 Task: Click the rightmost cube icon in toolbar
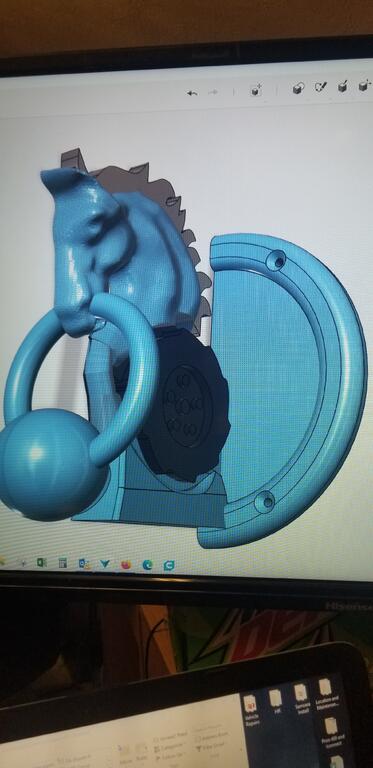[364, 85]
